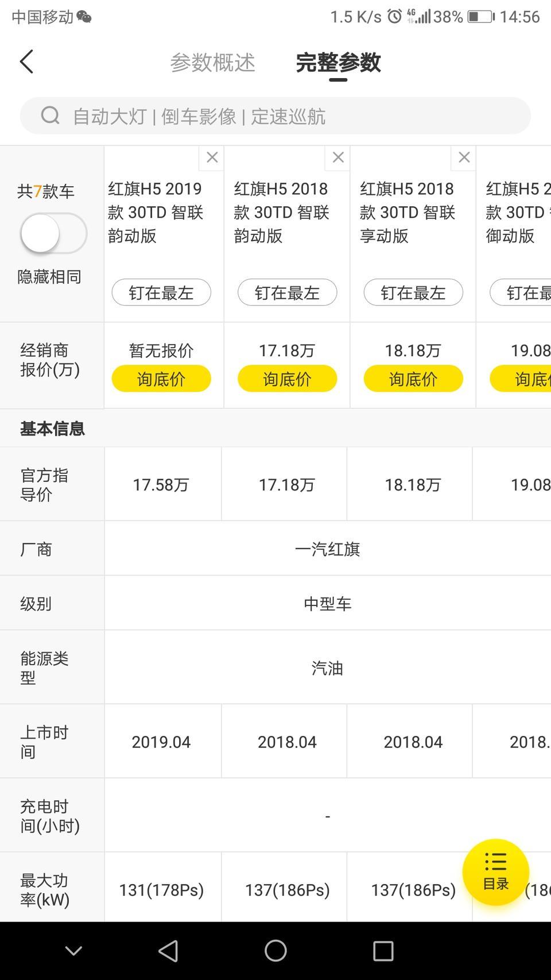Tap the 官方指导价 row label
551x980 pixels.
pos(44,485)
